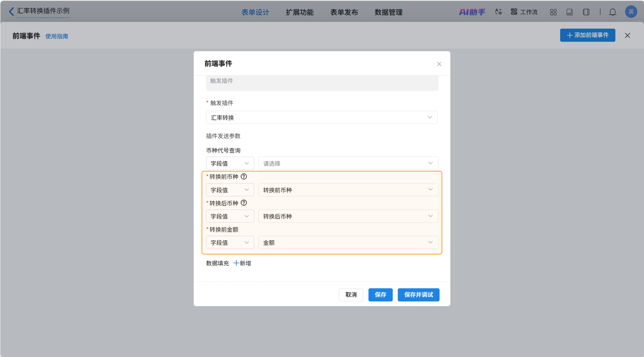Expand the 汇率转换 trigger plugin dropdown

click(x=322, y=117)
